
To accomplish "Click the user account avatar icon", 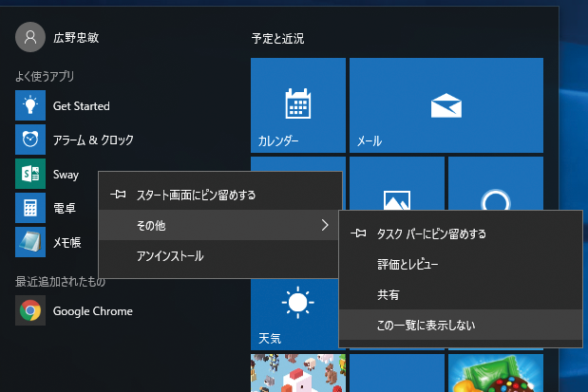I will [x=30, y=37].
